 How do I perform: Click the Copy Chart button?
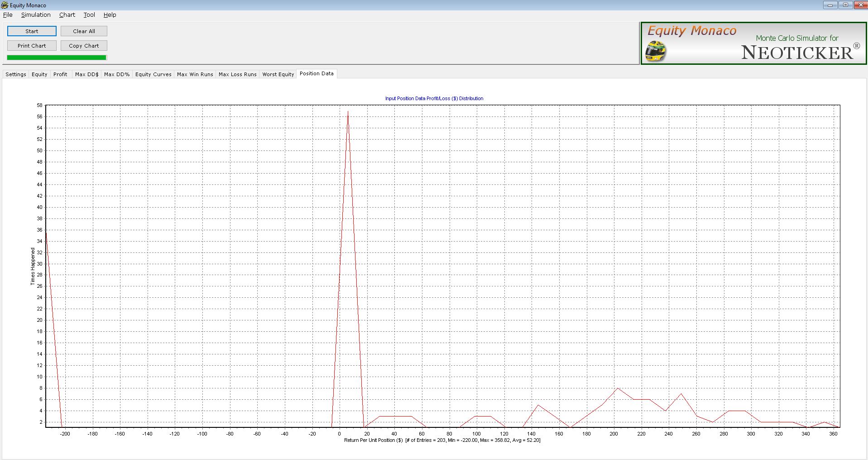84,46
